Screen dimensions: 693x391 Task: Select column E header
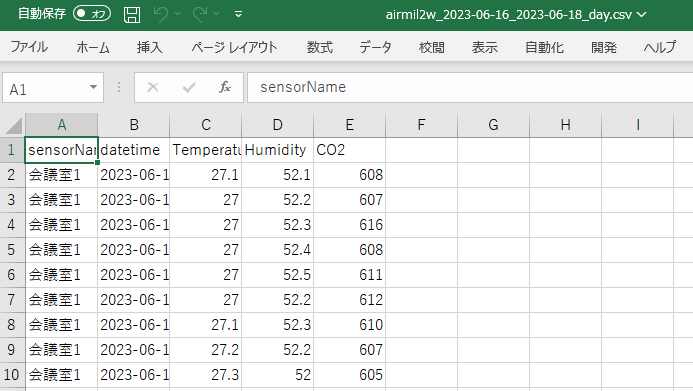pyautogui.click(x=350, y=125)
